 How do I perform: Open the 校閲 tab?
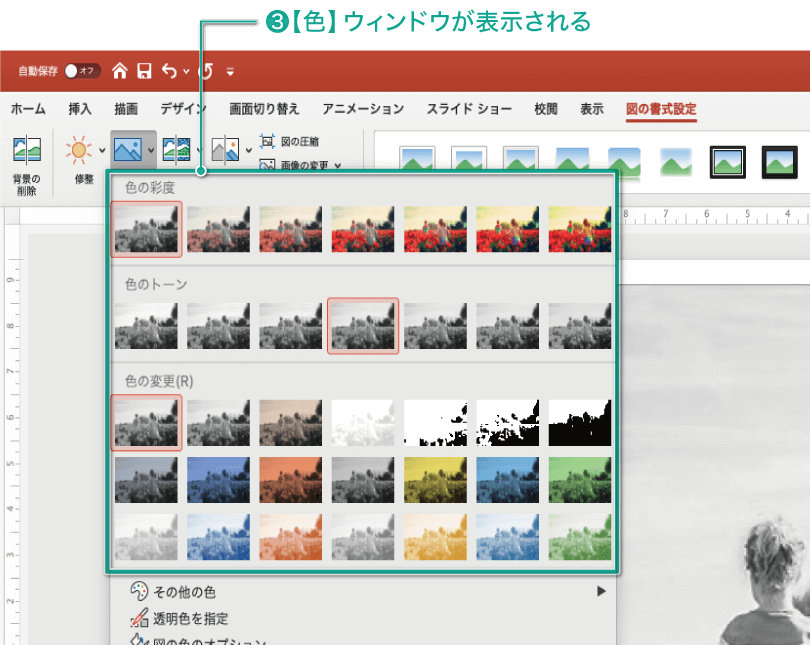[546, 109]
